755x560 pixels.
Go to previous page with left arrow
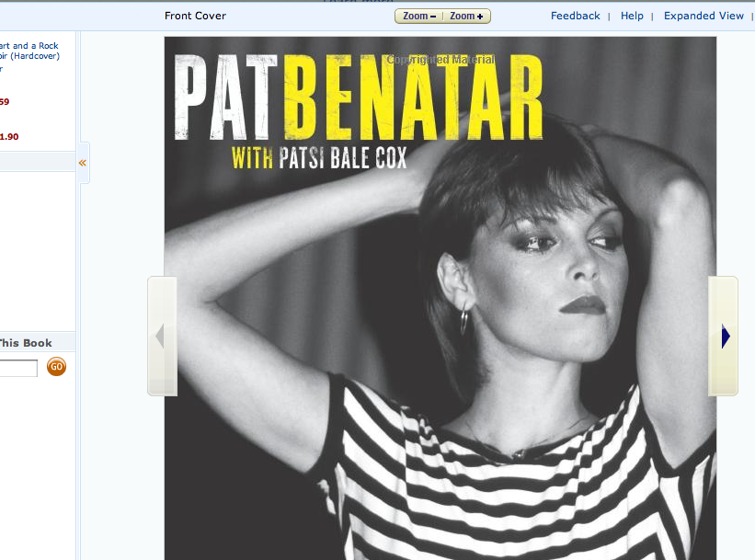click(162, 337)
